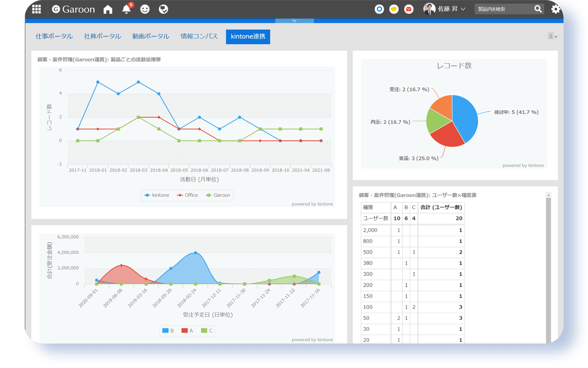Click the 2018-02-24 area chart axis label
The image size is (588, 368).
point(187,298)
